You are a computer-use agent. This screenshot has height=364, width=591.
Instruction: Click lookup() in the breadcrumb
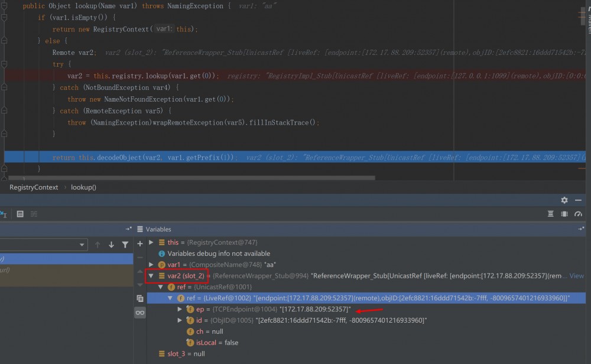[83, 187]
